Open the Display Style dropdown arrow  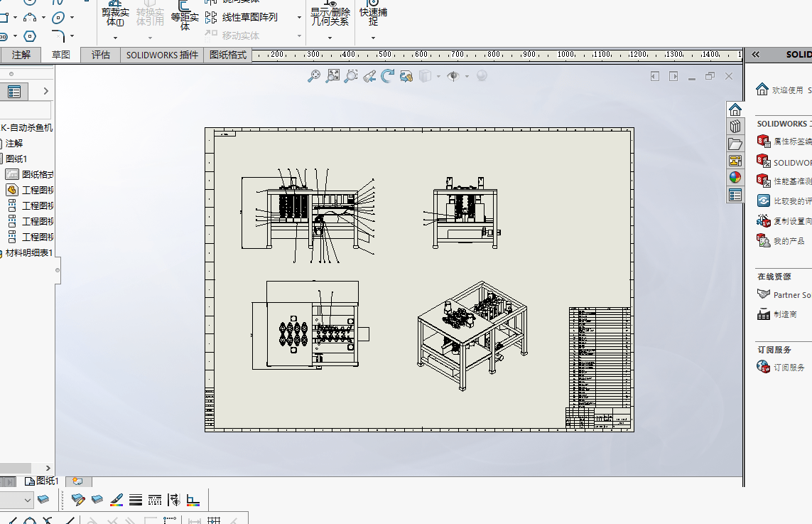[438, 77]
